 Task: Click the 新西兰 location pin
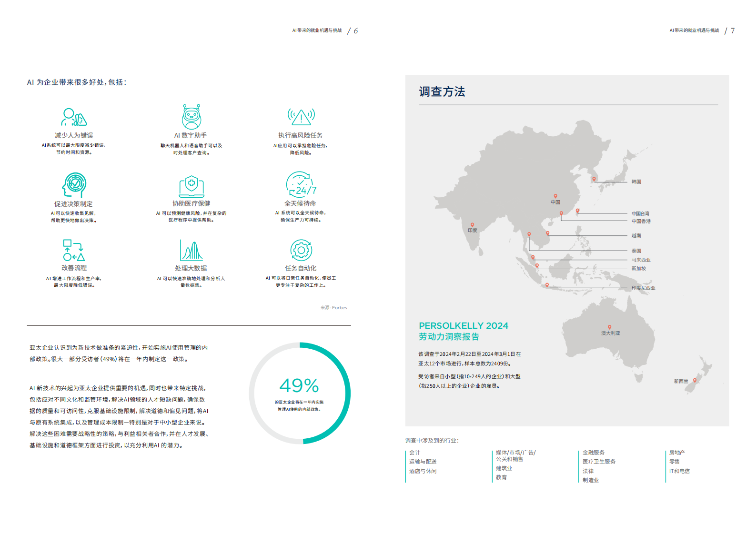(695, 380)
